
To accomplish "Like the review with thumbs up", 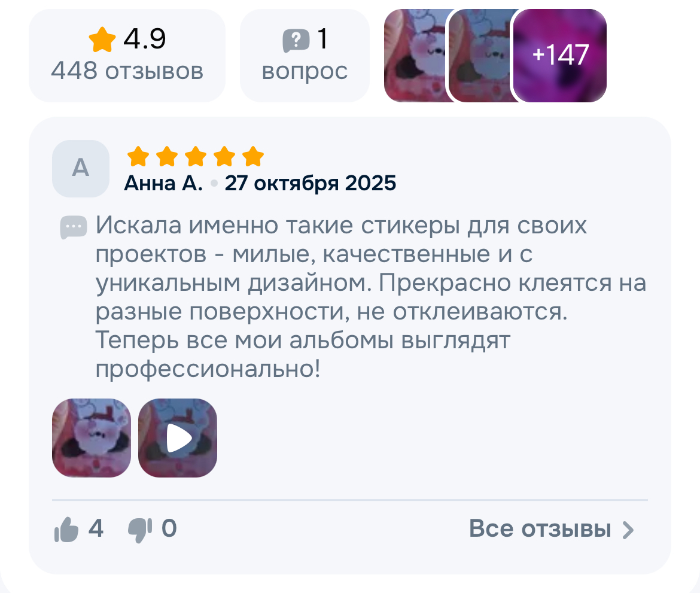I will pyautogui.click(x=66, y=529).
